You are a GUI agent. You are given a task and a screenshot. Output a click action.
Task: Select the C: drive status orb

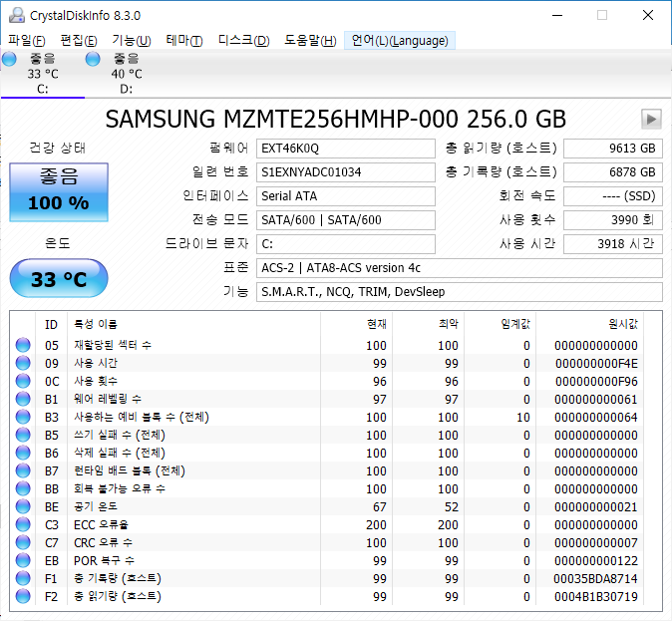point(10,60)
